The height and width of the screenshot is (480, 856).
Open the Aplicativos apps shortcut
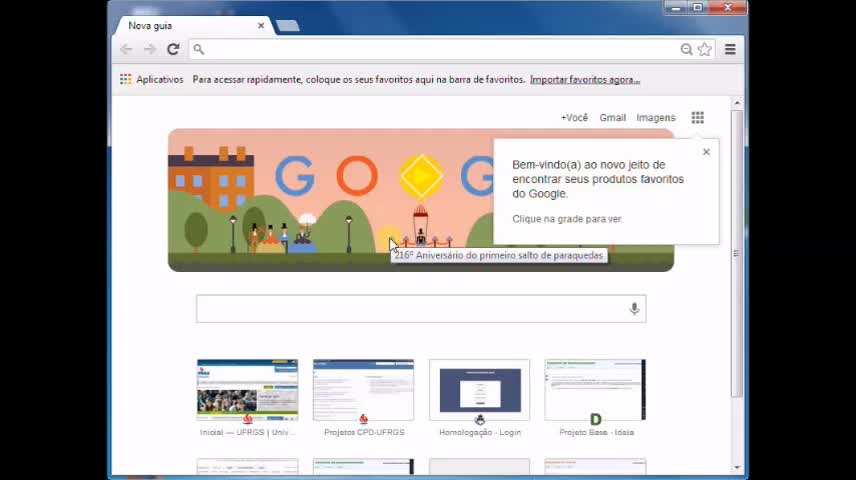[152, 80]
